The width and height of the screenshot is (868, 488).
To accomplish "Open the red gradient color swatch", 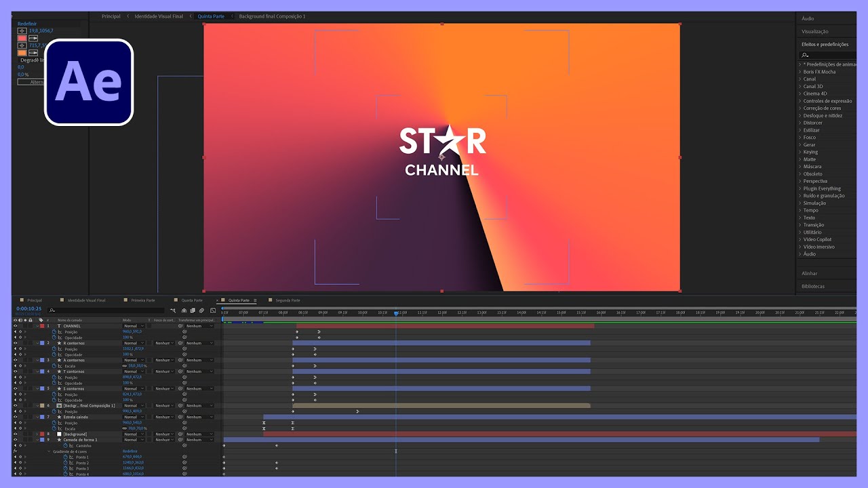I will pyautogui.click(x=22, y=38).
